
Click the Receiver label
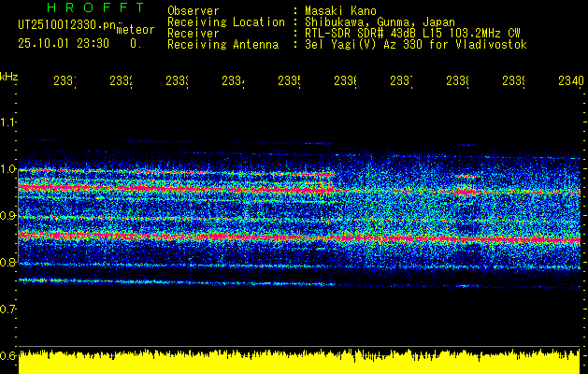click(x=194, y=34)
